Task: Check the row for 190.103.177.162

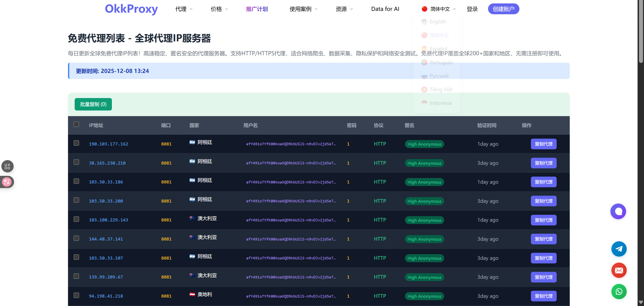Action: (76, 143)
